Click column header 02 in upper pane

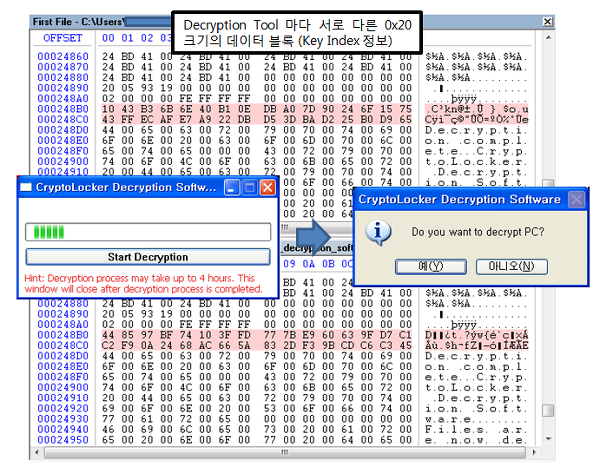(147, 38)
